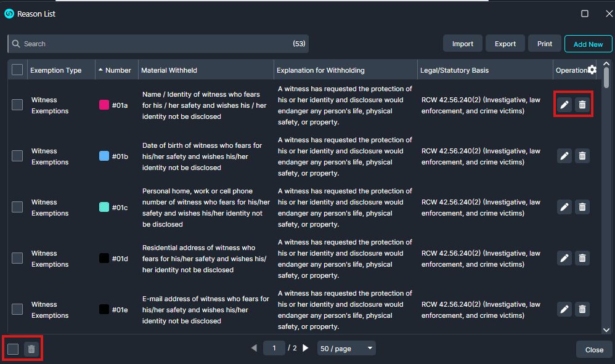
Task: Click trash icon for reason #01d
Action: (582, 258)
